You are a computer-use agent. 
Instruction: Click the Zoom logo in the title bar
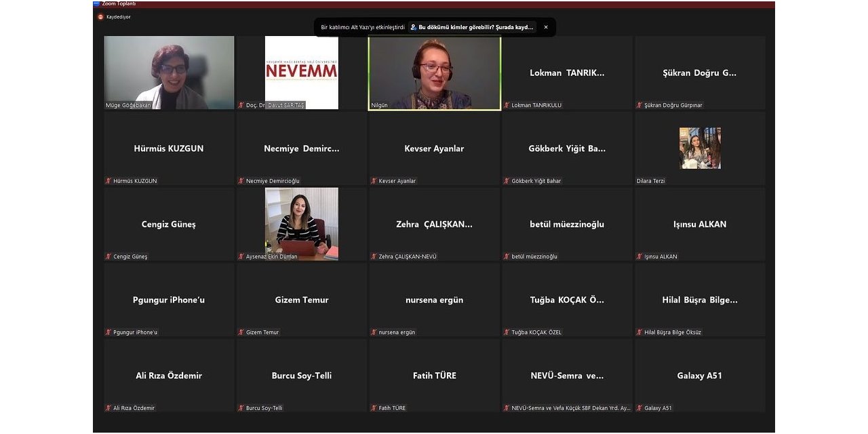(97, 3)
